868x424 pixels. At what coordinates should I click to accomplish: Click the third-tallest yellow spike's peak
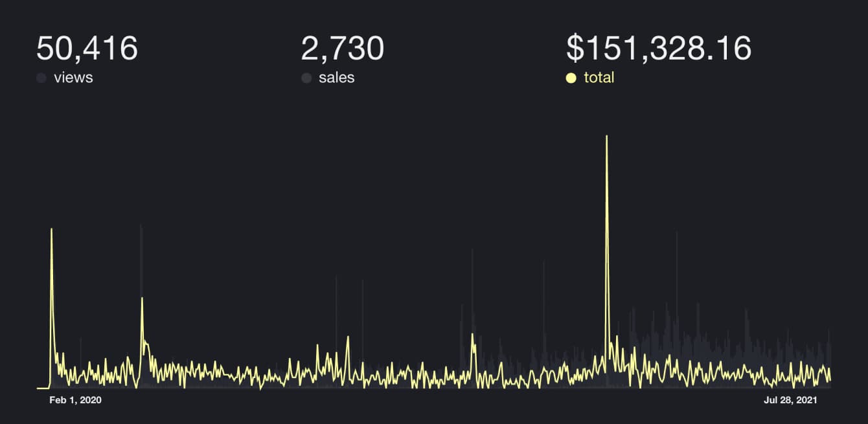(142, 298)
